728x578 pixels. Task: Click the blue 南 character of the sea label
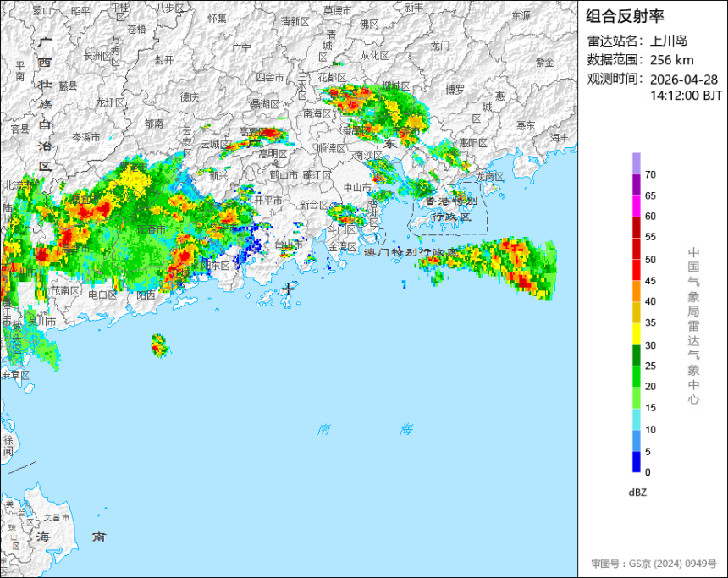[x=324, y=429]
